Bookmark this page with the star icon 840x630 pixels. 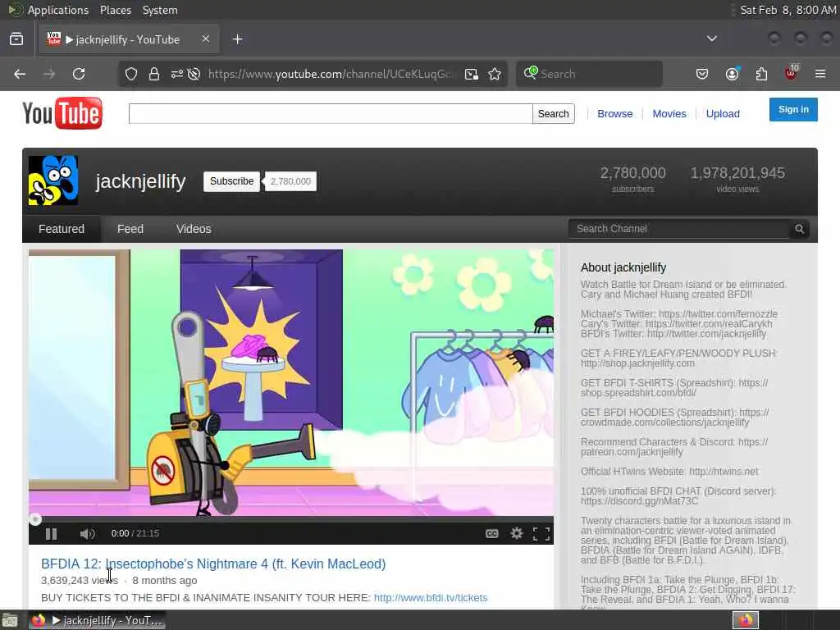click(495, 74)
